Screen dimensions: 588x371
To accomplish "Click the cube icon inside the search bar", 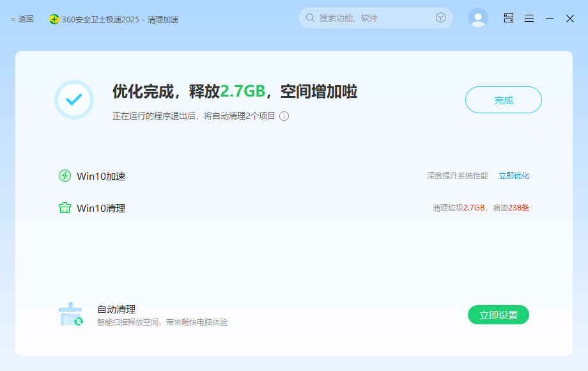I will pos(440,18).
